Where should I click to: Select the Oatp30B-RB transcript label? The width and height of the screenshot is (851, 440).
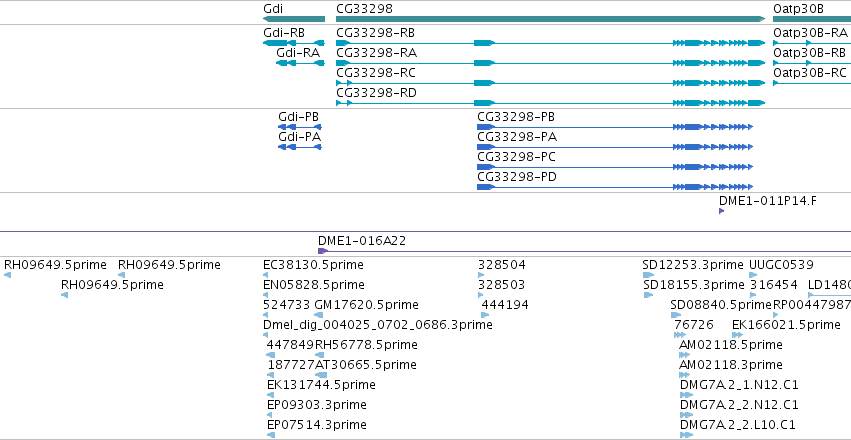pos(810,53)
